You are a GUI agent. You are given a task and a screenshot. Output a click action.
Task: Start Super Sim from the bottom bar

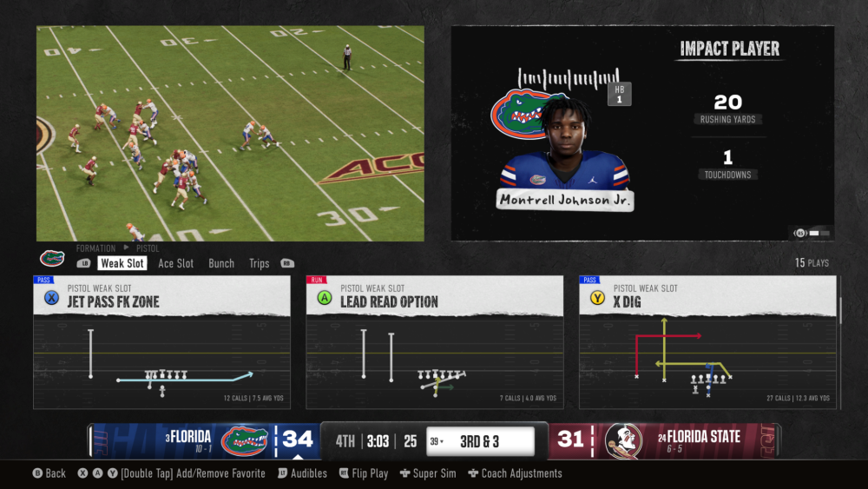(x=429, y=473)
